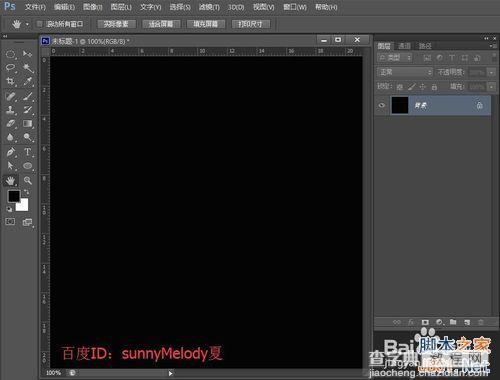
Task: Select the Clone Stamp tool
Action: [11, 110]
